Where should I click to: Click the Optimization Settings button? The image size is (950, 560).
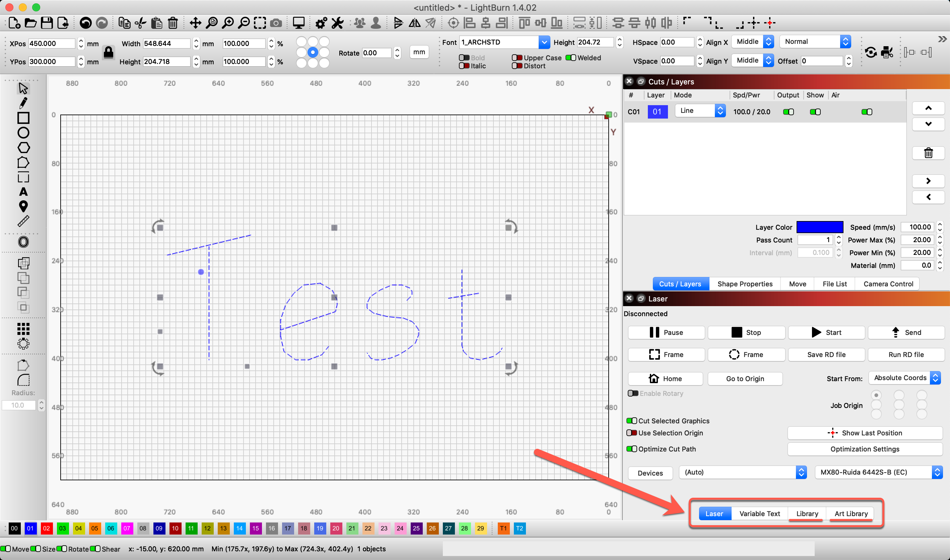click(865, 449)
